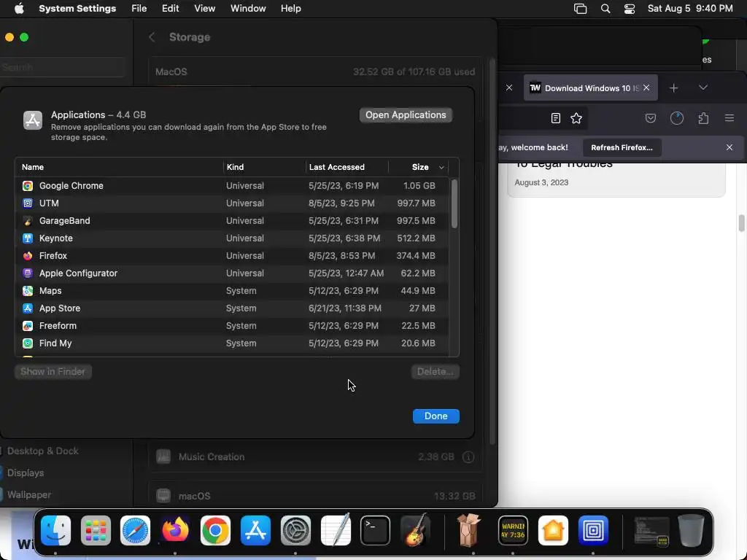Select Google Chrome row

(x=231, y=186)
